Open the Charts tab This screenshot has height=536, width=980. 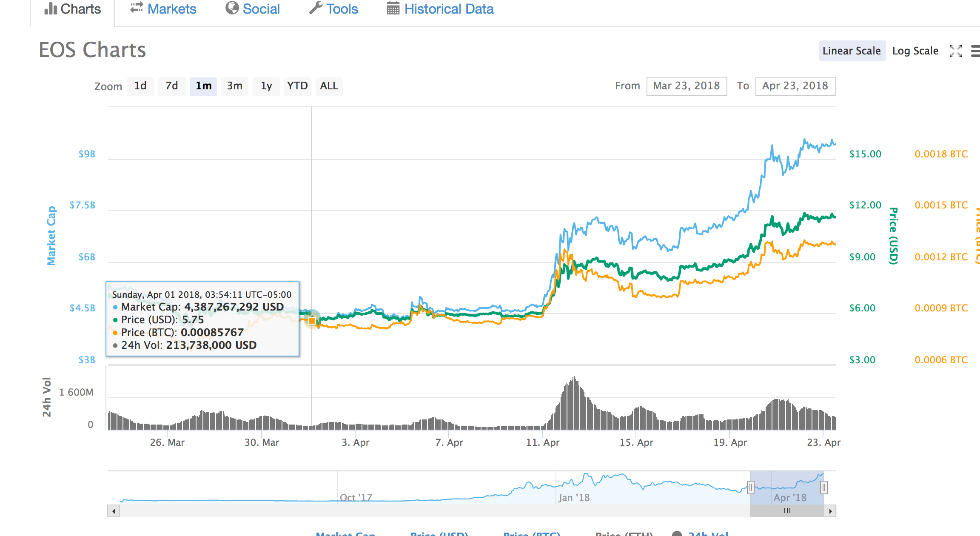coord(72,9)
